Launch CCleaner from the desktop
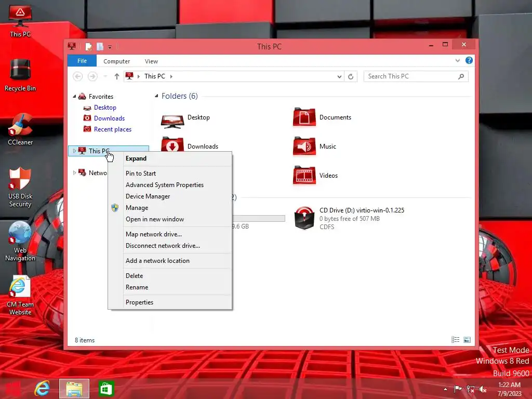Image resolution: width=532 pixels, height=399 pixels. coord(20,129)
